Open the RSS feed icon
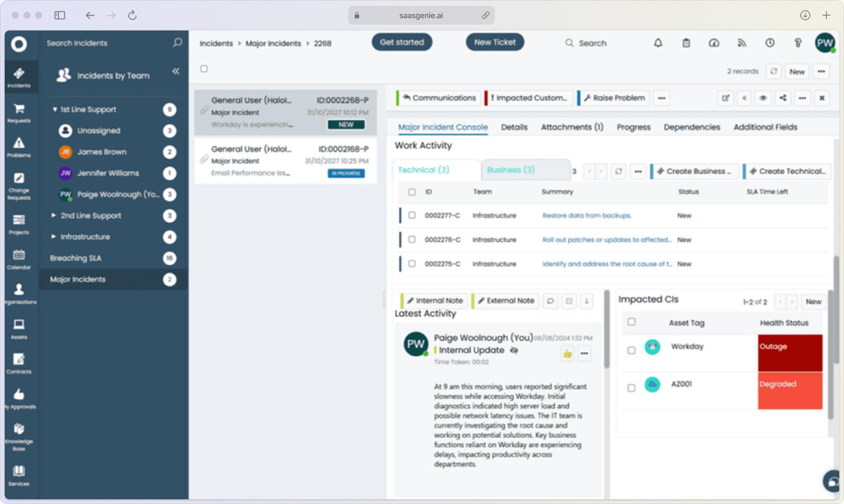Screen dimensions: 844x504 (741, 43)
